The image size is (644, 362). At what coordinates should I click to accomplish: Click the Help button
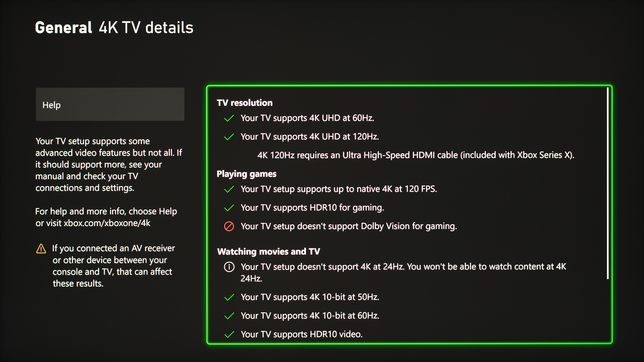coord(110,104)
